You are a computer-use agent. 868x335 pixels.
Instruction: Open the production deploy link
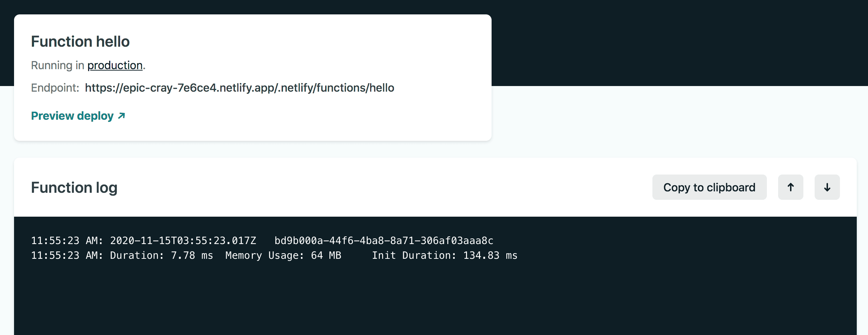(x=115, y=65)
